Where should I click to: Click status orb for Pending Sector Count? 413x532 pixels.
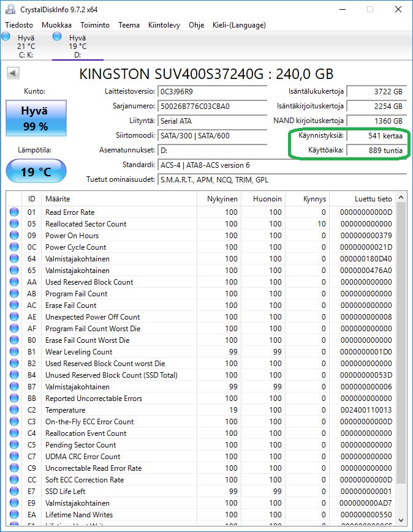click(x=14, y=444)
